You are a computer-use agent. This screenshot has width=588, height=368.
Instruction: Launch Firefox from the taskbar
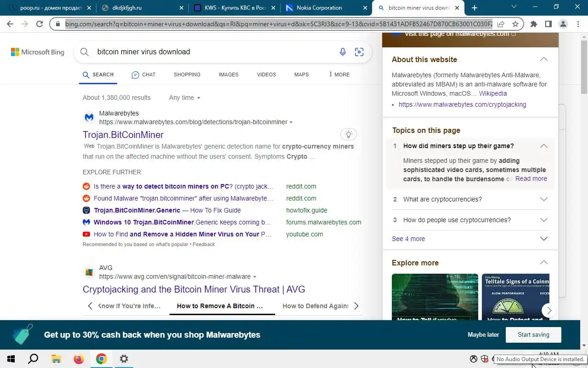tap(79, 359)
